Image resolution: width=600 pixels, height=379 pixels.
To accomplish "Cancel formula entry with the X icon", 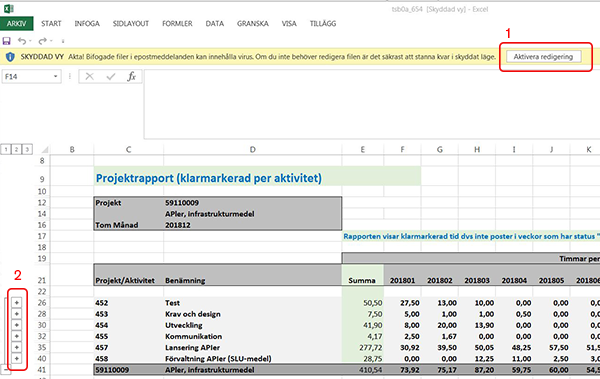I will point(90,77).
